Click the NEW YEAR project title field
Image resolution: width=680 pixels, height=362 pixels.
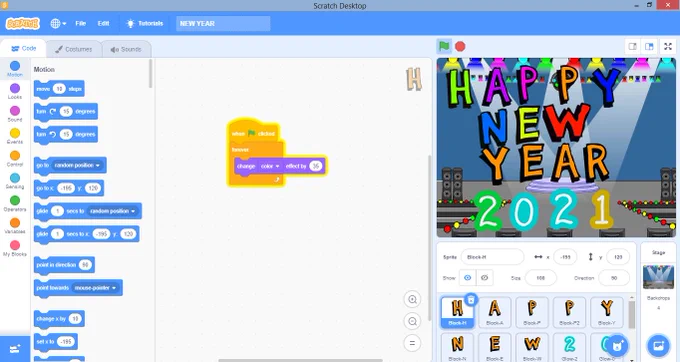pos(223,23)
